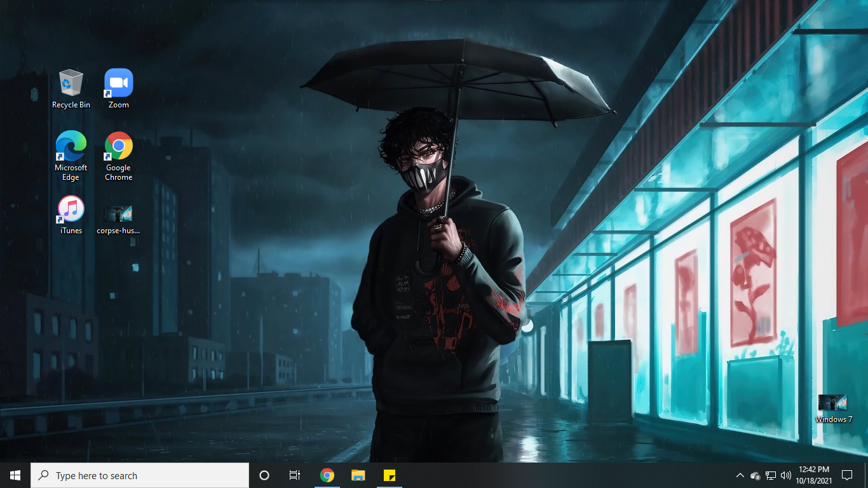Select the Recycle Bin desktop icon
The width and height of the screenshot is (868, 488).
point(71,89)
